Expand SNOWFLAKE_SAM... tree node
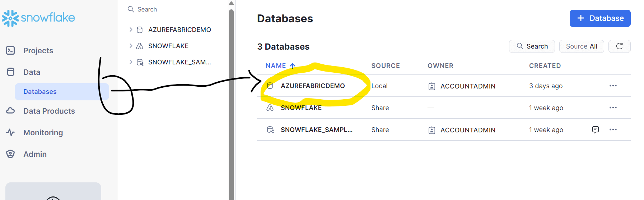The height and width of the screenshot is (200, 644). (131, 62)
